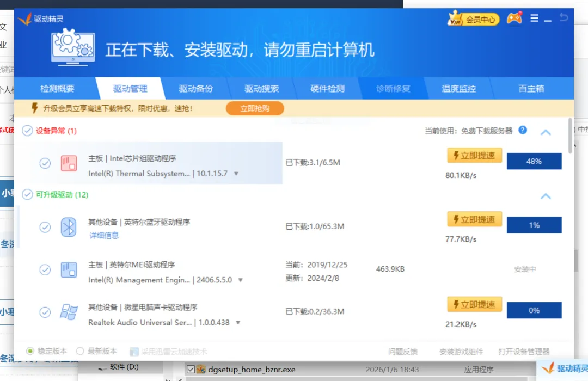
Task: Toggle the 可升级驱动 group checkbox
Action: tap(27, 194)
